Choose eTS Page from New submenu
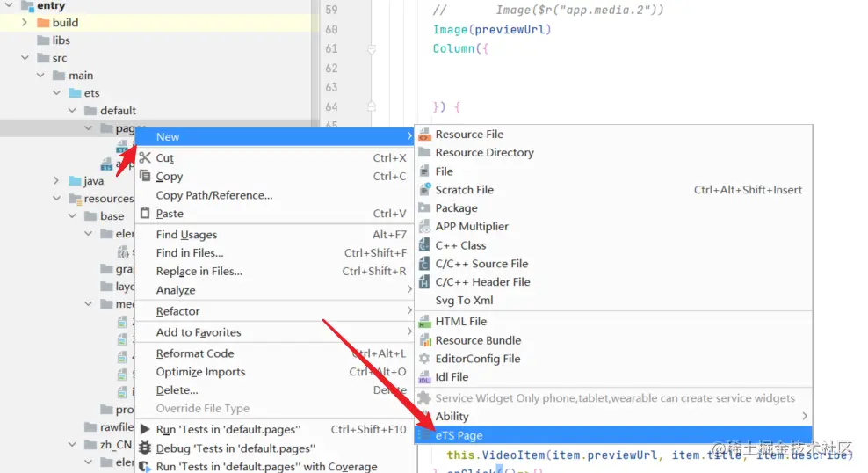 coord(613,435)
